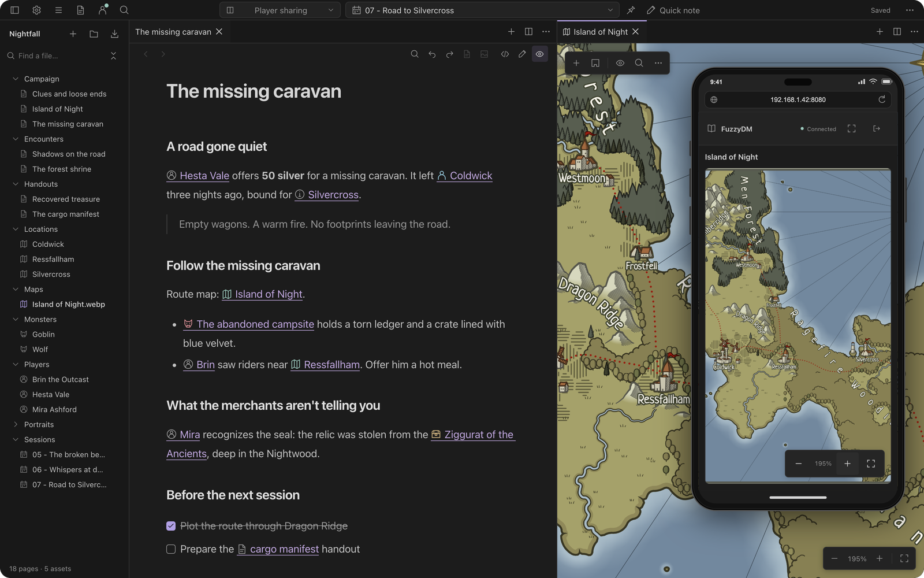Screen dimensions: 924x578
Task: Open 'The abandoned campsite' link
Action: point(249,324)
